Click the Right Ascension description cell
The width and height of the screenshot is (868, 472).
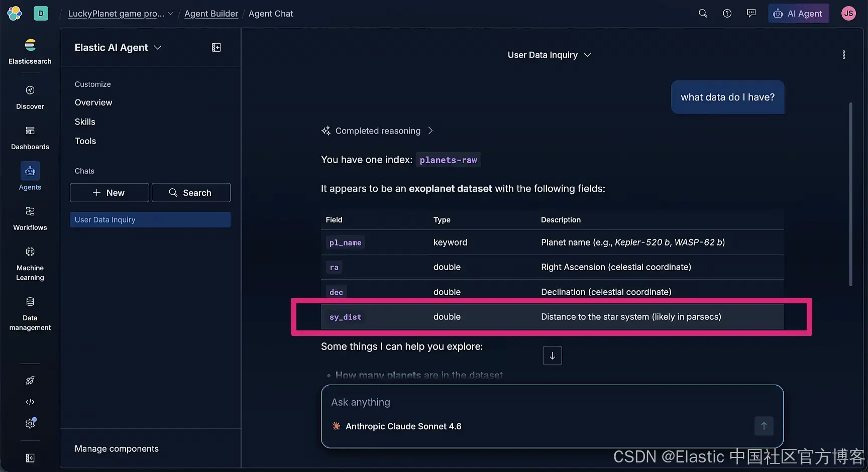pos(616,267)
